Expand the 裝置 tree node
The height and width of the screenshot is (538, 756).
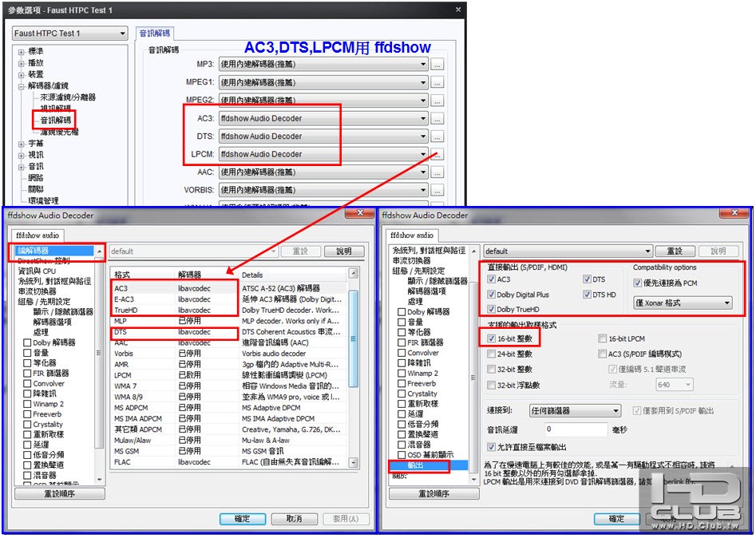pos(22,75)
